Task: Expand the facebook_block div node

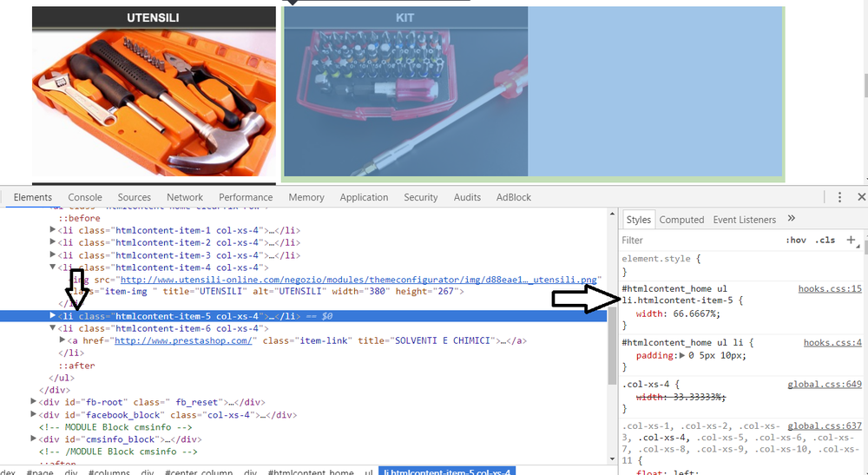Action: 33,414
